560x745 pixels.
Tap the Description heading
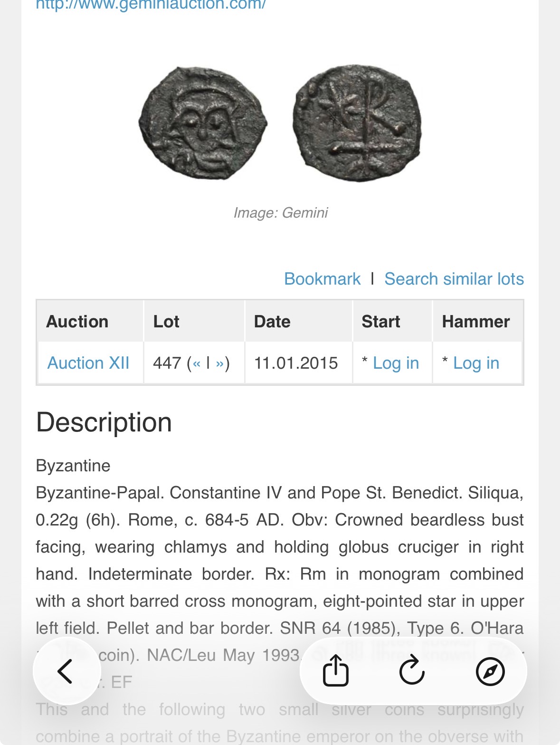pyautogui.click(x=104, y=422)
